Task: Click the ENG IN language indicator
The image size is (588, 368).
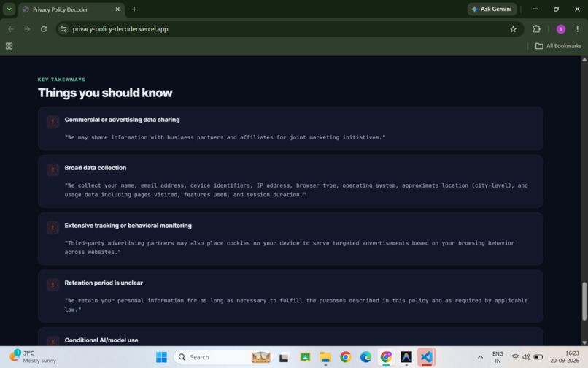Action: (498, 357)
